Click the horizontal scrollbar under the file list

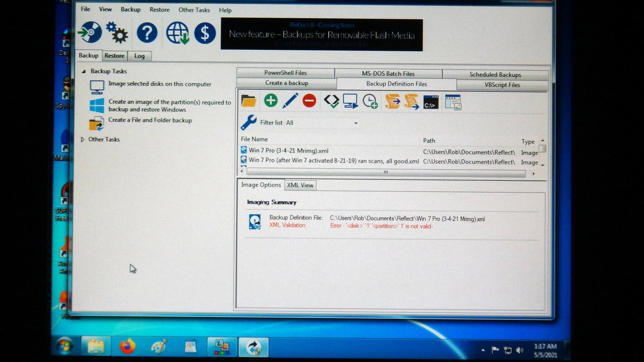(386, 172)
